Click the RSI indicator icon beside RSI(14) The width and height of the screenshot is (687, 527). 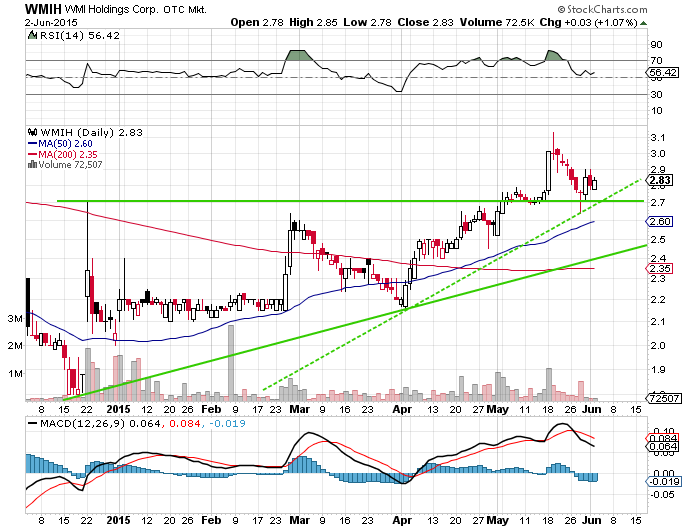pyautogui.click(x=32, y=35)
